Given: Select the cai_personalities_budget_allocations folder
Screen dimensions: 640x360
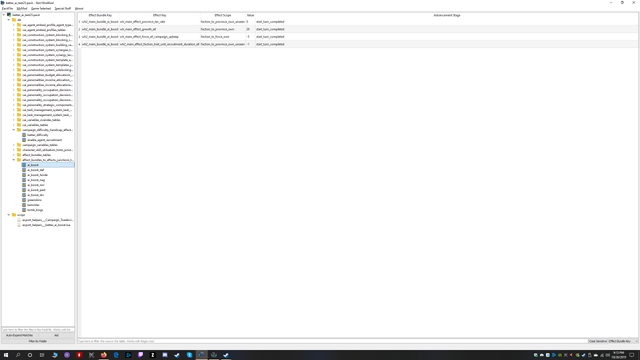Looking at the screenshot, I should coord(47,75).
